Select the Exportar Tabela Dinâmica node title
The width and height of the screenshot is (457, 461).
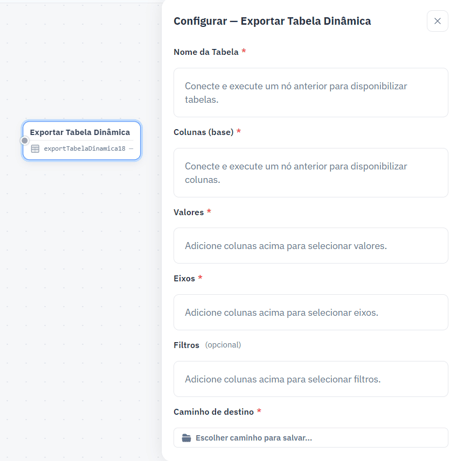[80, 132]
